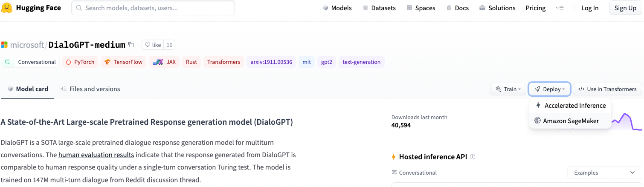Viewport: 644px width, 187px height.
Task: Click the Conversational task tag
Action: pos(31,62)
